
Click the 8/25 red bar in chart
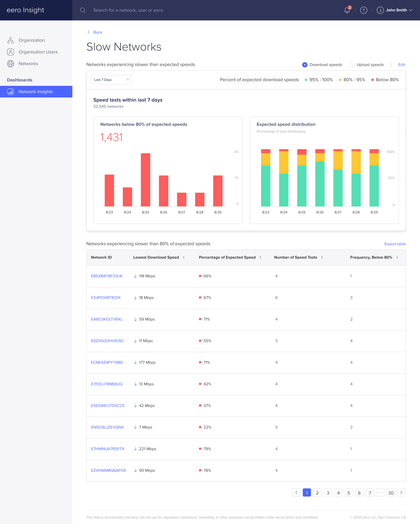[145, 180]
